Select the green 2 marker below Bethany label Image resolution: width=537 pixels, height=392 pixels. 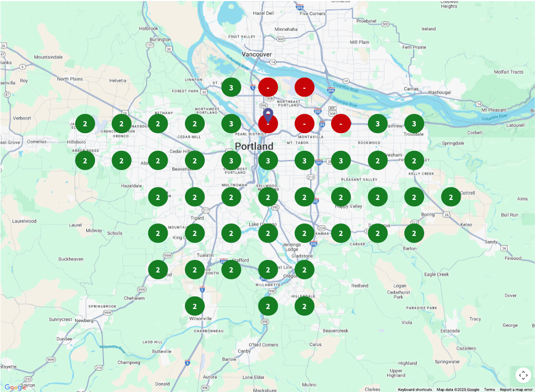(x=158, y=124)
